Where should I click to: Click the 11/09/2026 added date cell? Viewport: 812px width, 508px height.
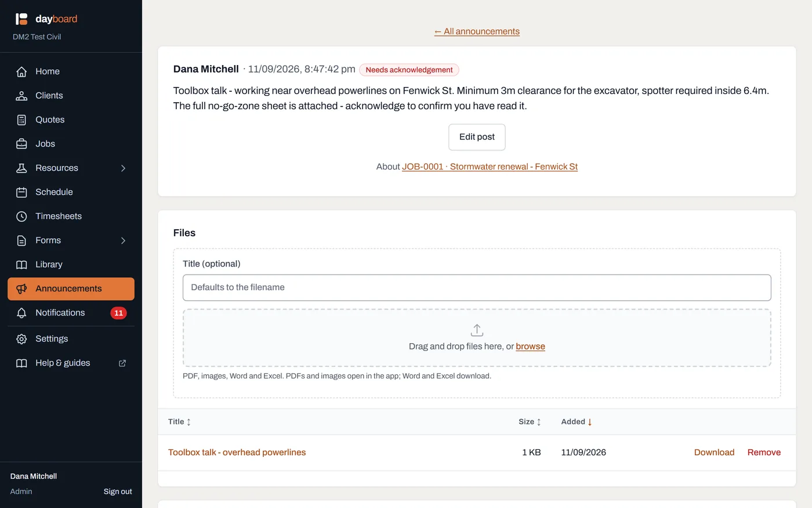coord(583,452)
